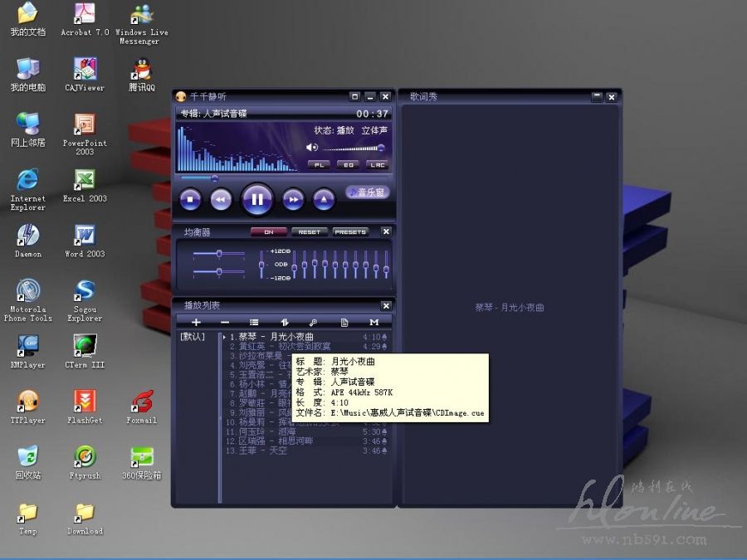This screenshot has height=560, width=747.
Task: Open the playlist mode M menu
Action: (x=374, y=322)
